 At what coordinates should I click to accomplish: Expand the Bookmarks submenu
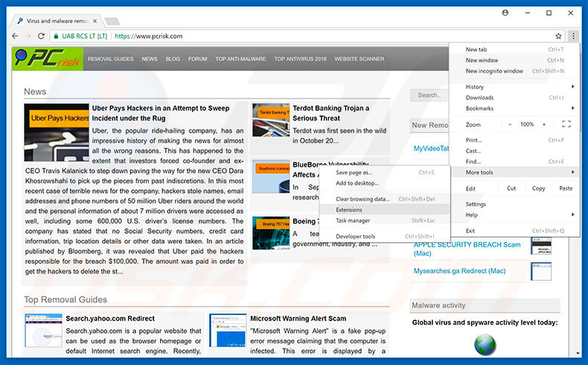coord(514,108)
